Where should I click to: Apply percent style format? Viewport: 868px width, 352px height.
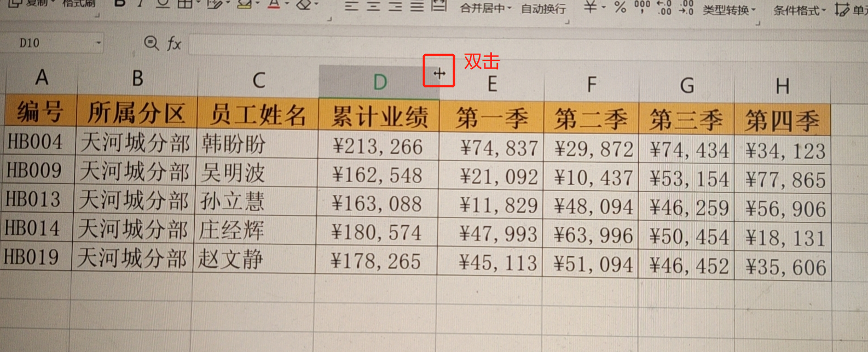pyautogui.click(x=620, y=7)
